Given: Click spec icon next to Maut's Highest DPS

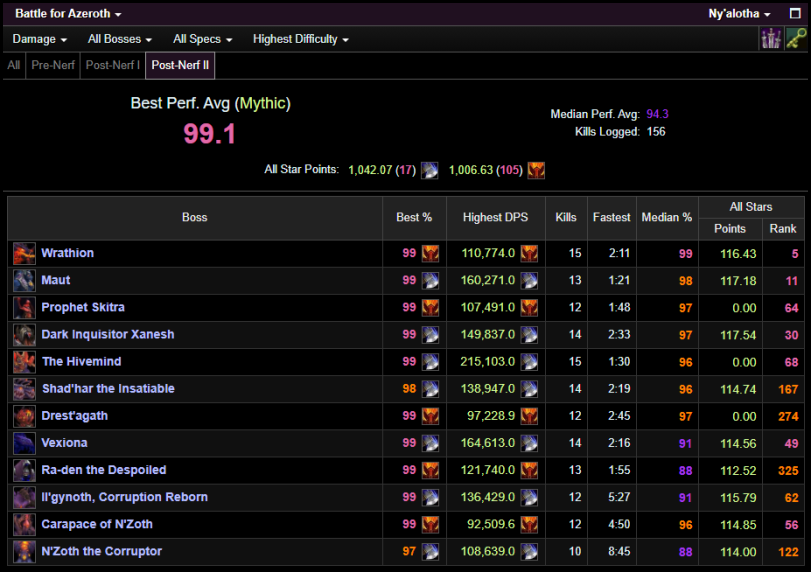Looking at the screenshot, I should click(529, 281).
